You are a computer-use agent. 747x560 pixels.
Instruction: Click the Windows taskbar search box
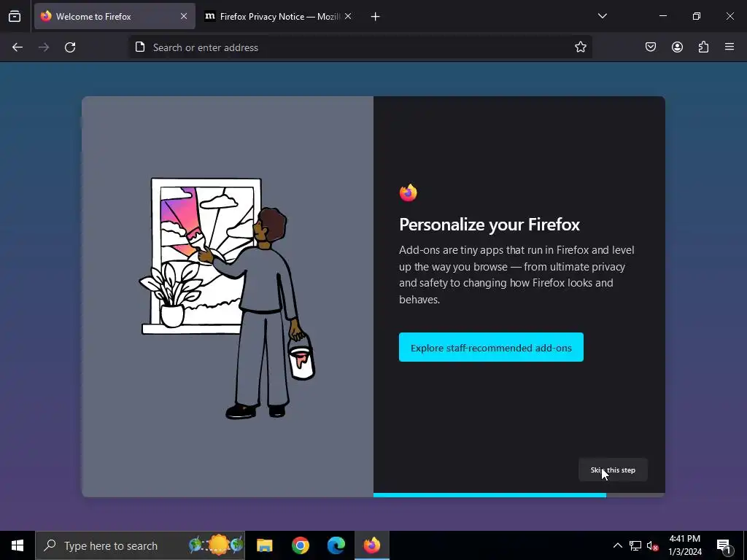click(140, 545)
